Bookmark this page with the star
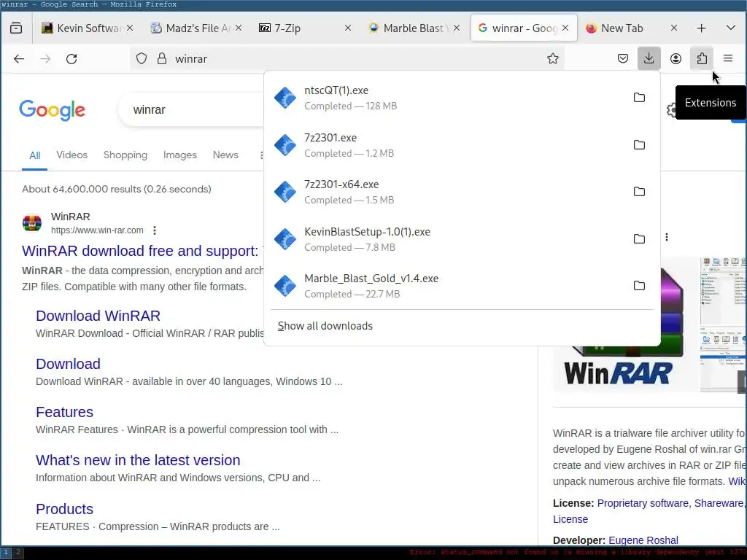 coord(553,58)
